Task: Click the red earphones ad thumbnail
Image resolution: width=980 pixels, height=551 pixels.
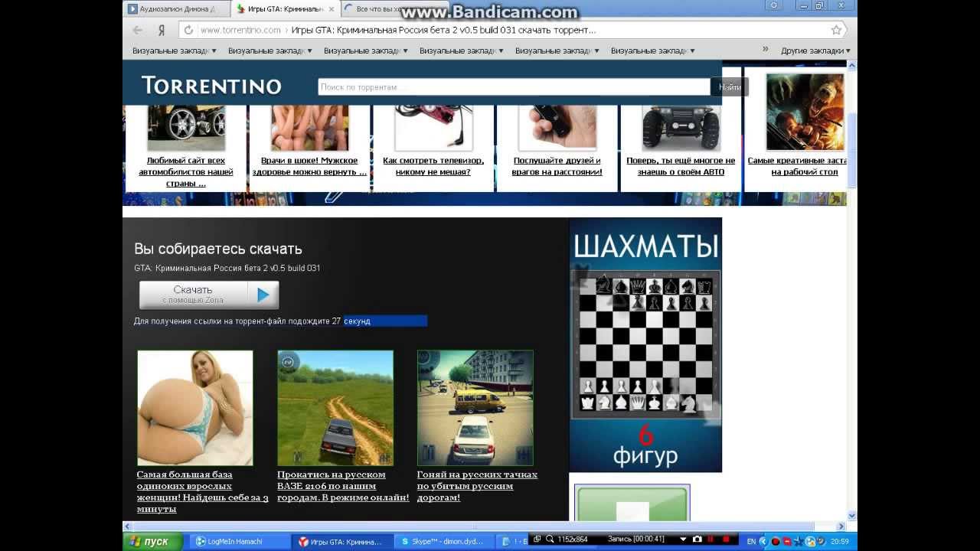Action: tap(433, 127)
